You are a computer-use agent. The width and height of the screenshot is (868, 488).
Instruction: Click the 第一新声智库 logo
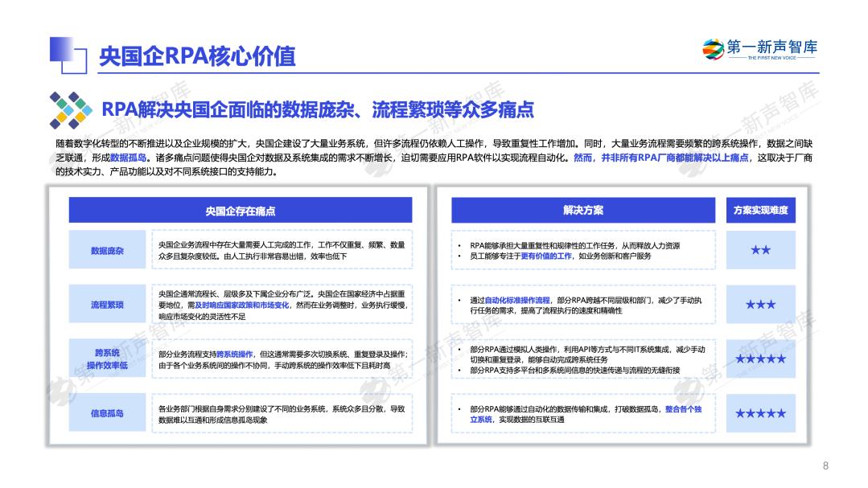(759, 50)
